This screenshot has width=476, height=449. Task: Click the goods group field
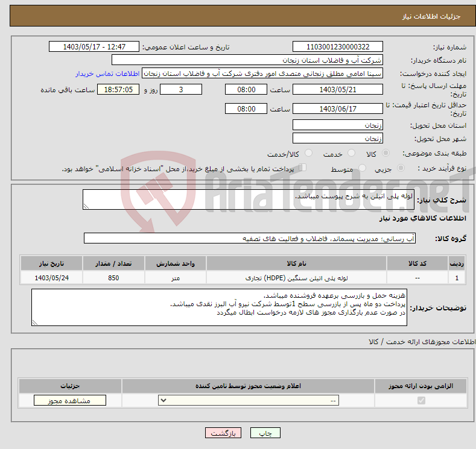[x=250, y=238]
